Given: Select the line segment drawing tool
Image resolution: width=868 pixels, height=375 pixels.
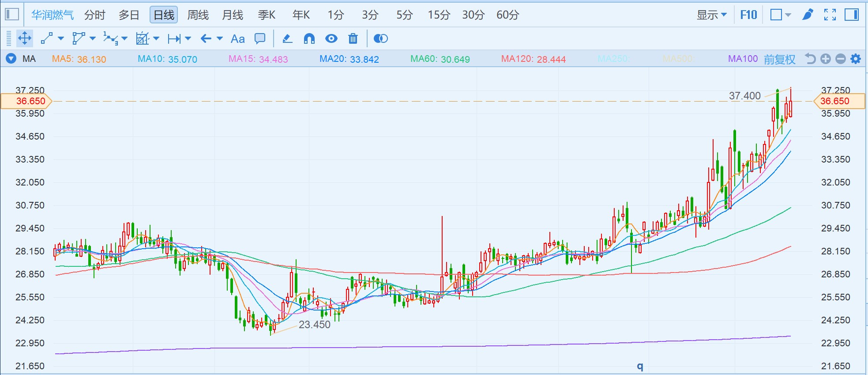Looking at the screenshot, I should pos(47,38).
